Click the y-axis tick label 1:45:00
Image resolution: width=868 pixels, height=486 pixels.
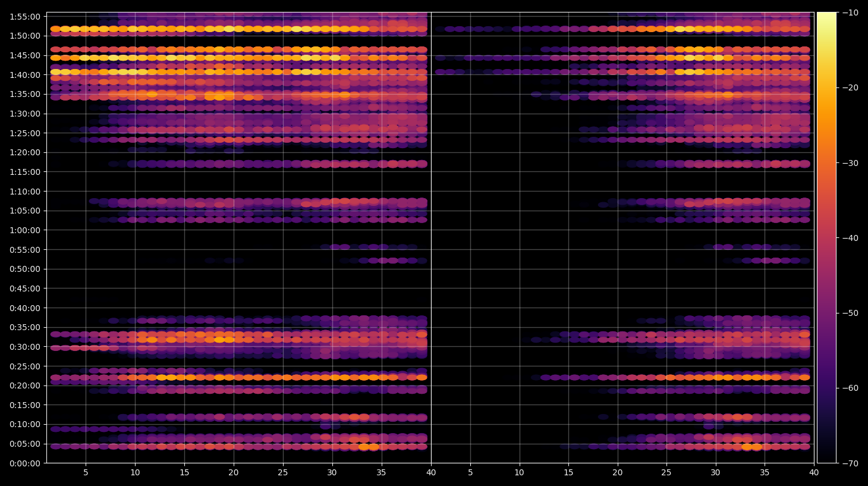pos(25,55)
